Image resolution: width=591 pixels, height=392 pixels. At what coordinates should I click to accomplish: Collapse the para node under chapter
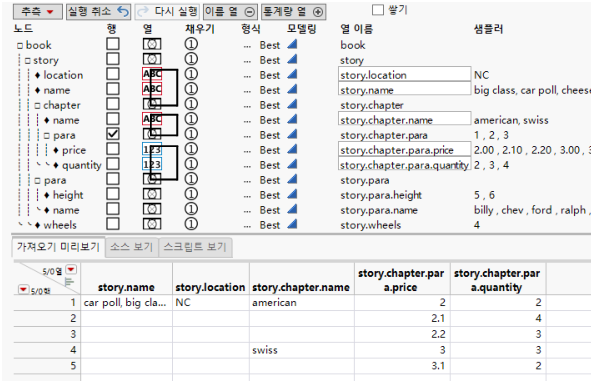coord(47,136)
